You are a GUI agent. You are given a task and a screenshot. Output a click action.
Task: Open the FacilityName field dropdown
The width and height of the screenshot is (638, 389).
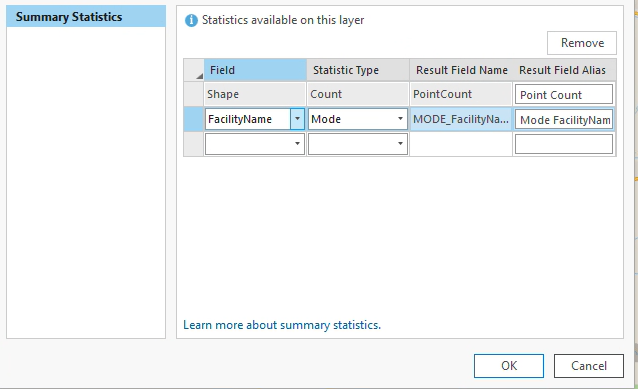[297, 119]
